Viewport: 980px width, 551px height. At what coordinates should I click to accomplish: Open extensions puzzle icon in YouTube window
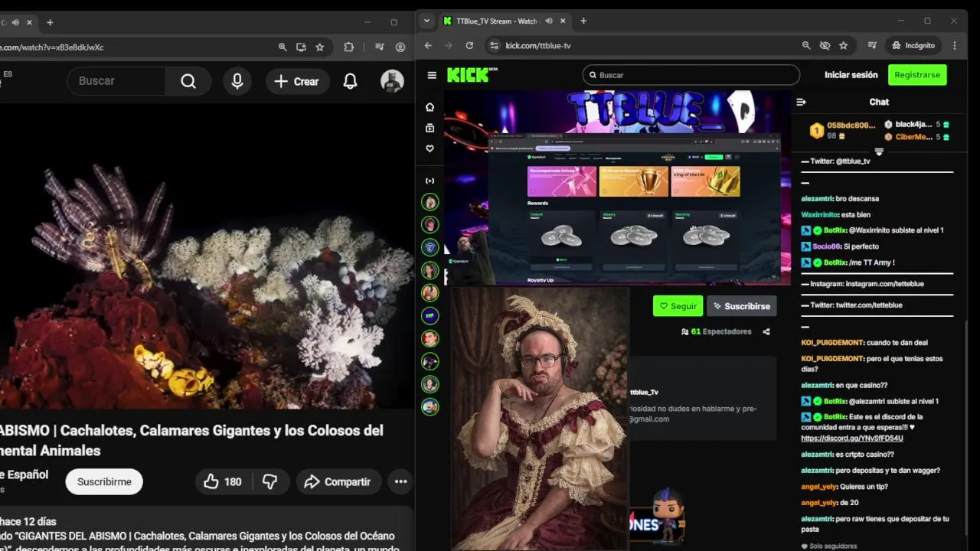[349, 47]
